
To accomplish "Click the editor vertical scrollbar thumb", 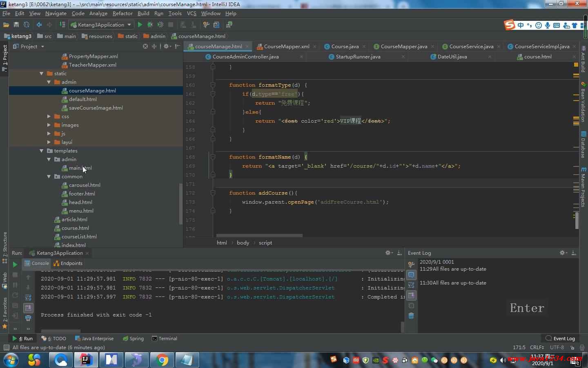I will coord(577,220).
